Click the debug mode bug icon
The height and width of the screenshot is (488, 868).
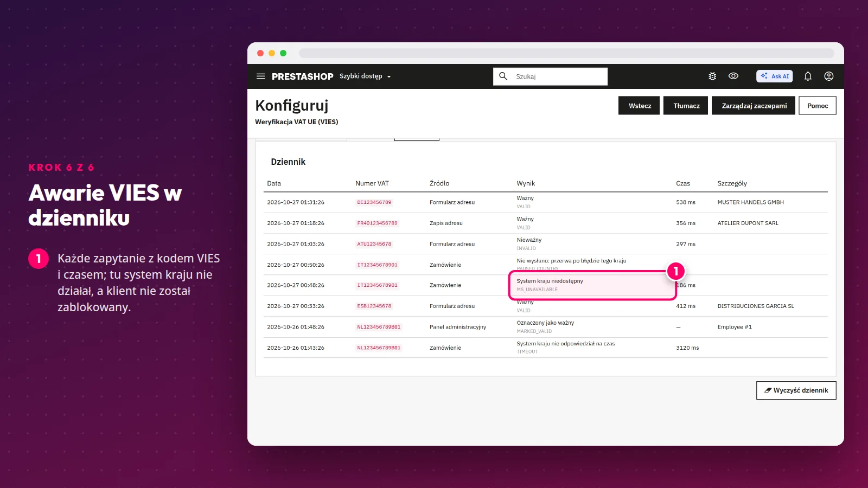pyautogui.click(x=712, y=76)
